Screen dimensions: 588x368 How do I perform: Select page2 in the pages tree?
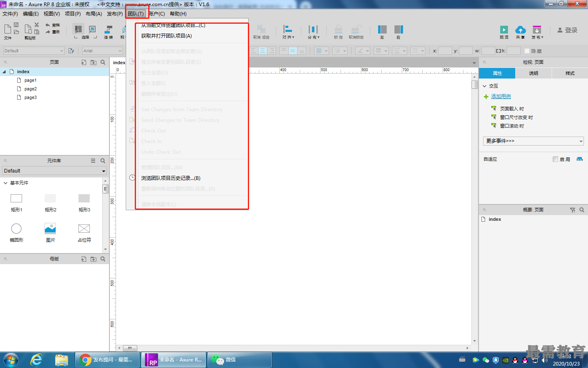pos(31,89)
